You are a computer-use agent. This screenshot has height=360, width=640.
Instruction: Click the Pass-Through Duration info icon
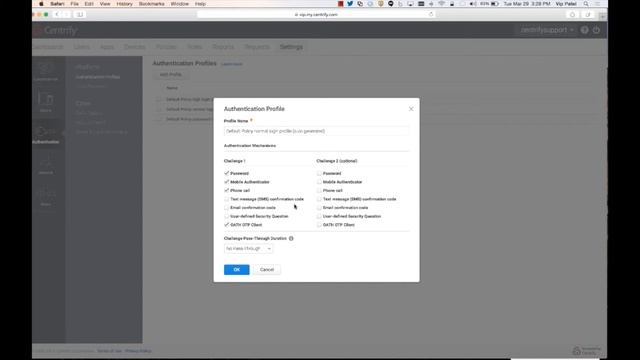pyautogui.click(x=291, y=238)
